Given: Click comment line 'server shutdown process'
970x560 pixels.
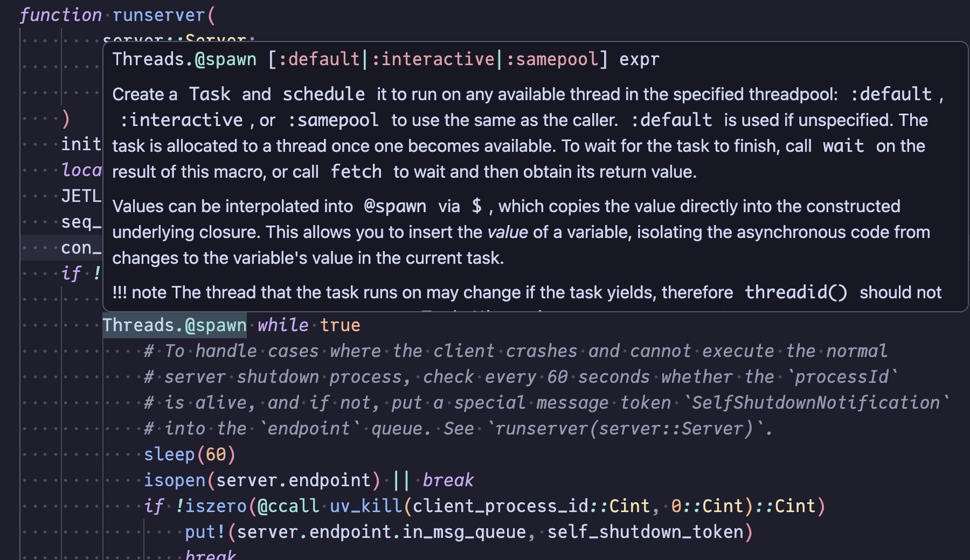Looking at the screenshot, I should click(x=521, y=377).
